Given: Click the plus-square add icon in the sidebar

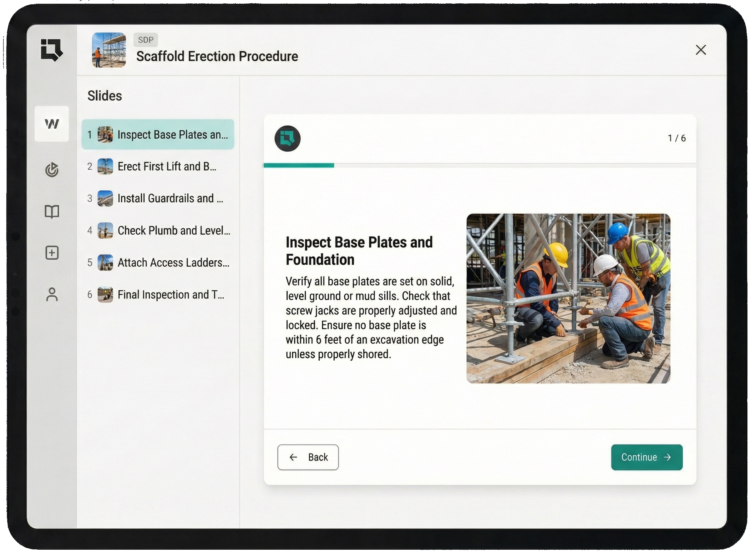Looking at the screenshot, I should coord(52,253).
